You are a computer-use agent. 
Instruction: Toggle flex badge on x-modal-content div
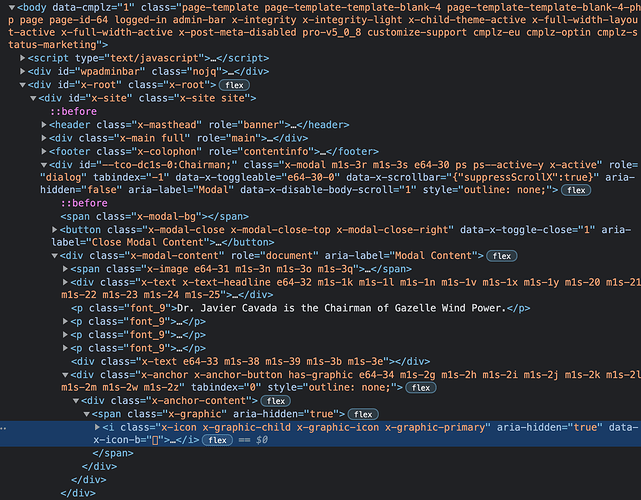tap(501, 255)
